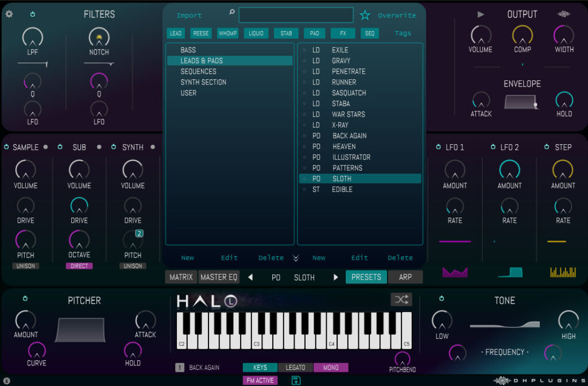
Task: Favorite the preset with the star icon
Action: 365,15
